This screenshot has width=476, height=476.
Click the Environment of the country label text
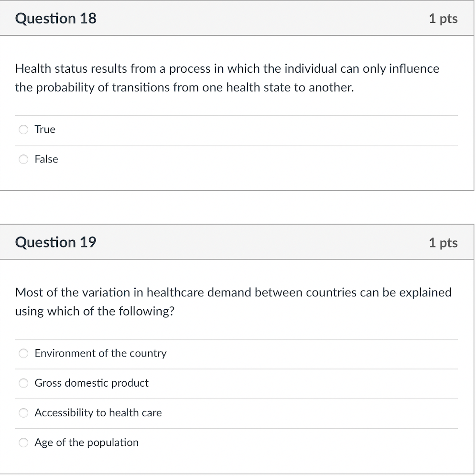click(100, 353)
